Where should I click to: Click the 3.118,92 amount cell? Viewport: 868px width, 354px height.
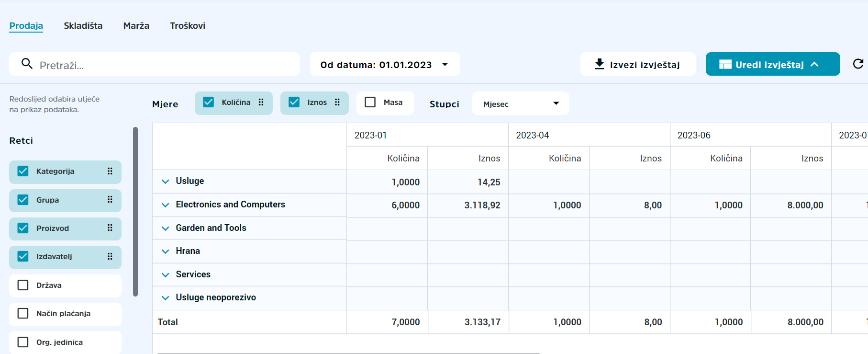(x=468, y=206)
